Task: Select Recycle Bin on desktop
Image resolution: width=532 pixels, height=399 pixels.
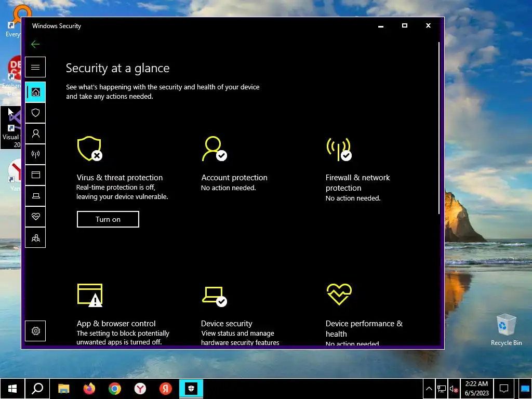Action: [506, 330]
